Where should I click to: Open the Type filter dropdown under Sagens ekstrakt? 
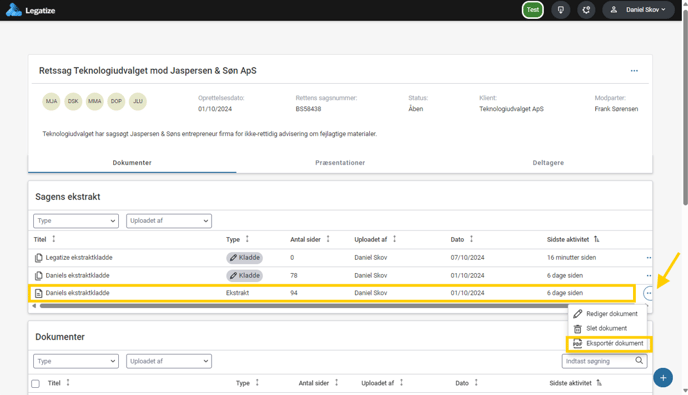[x=76, y=221]
